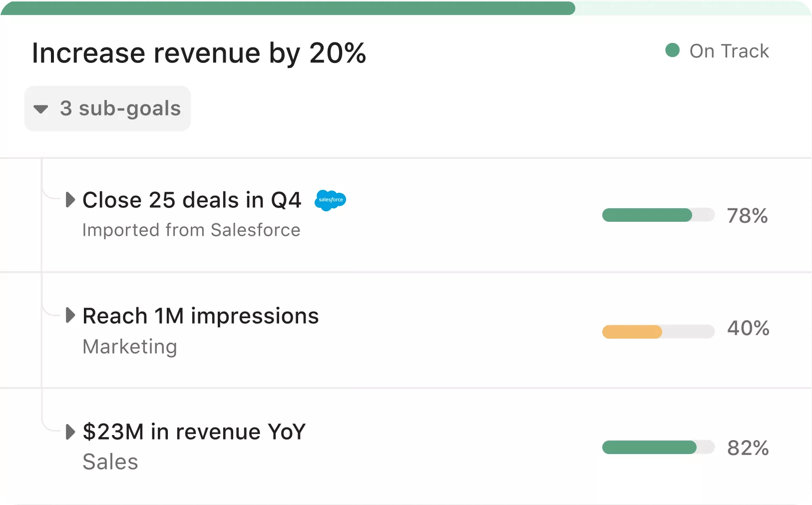Toggle the On Track status indicator

pos(673,50)
